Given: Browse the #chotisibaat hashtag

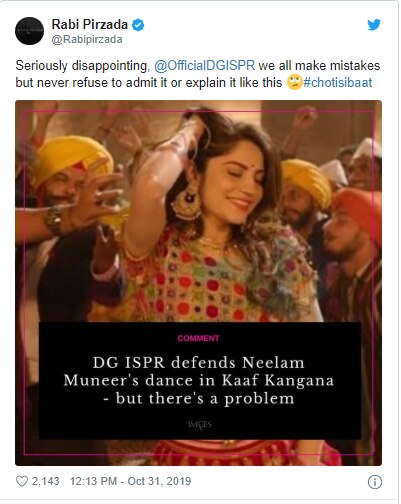Looking at the screenshot, I should coord(337,83).
